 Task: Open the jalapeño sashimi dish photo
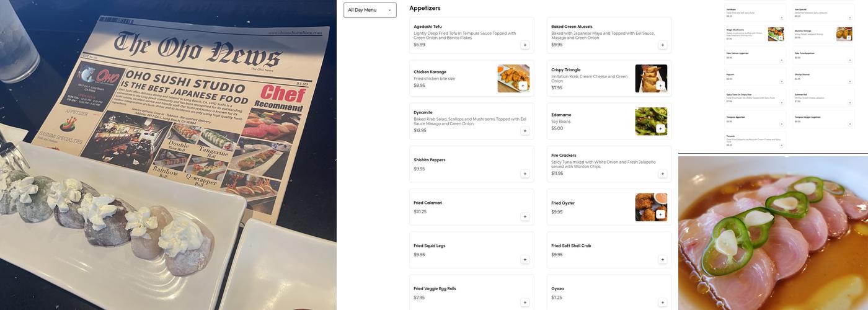click(x=773, y=233)
